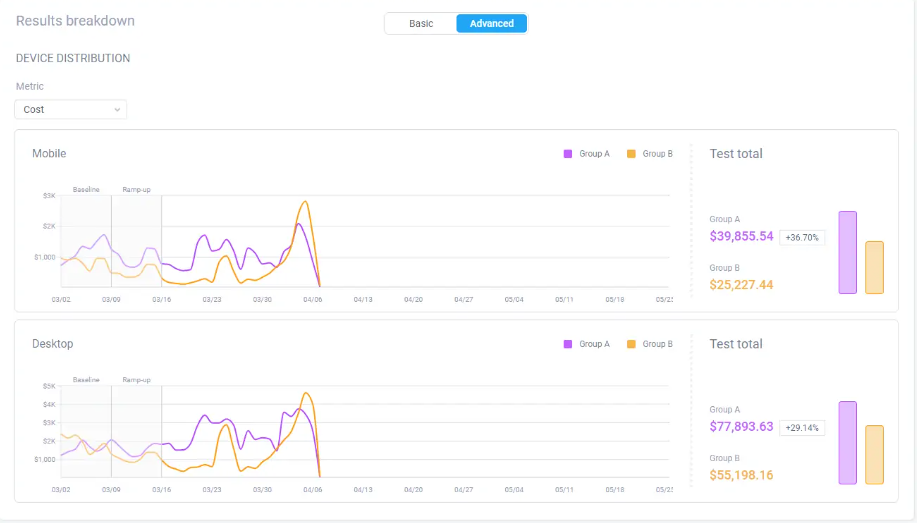Image resolution: width=917 pixels, height=523 pixels.
Task: Click the Mobile Test total heading
Action: 736,154
